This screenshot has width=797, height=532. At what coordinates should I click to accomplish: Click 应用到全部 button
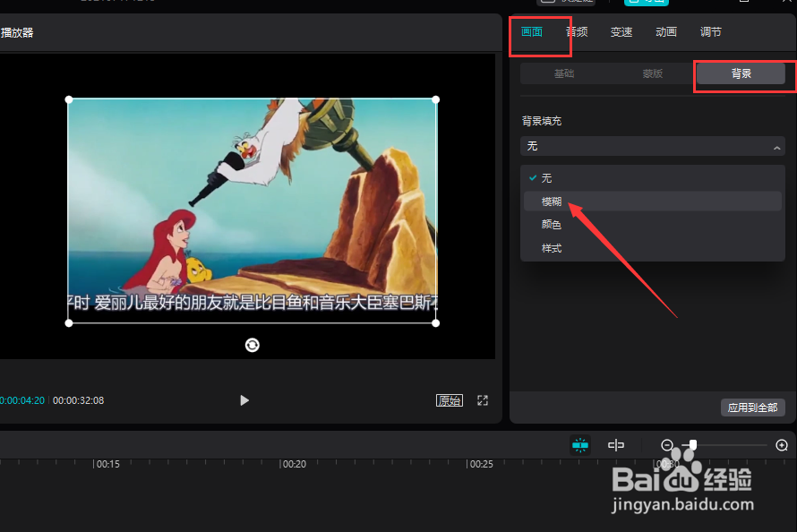(x=753, y=408)
